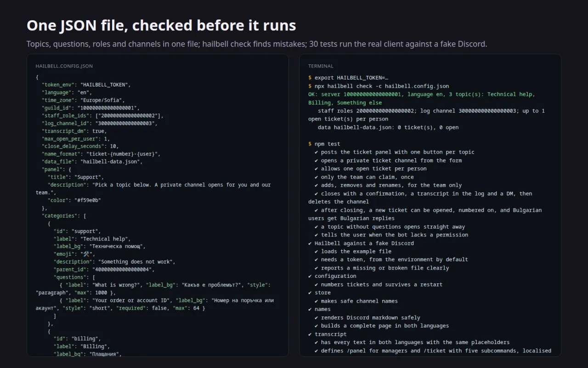Click the "token_env" line in the config
The image size is (588, 368).
click(x=86, y=85)
